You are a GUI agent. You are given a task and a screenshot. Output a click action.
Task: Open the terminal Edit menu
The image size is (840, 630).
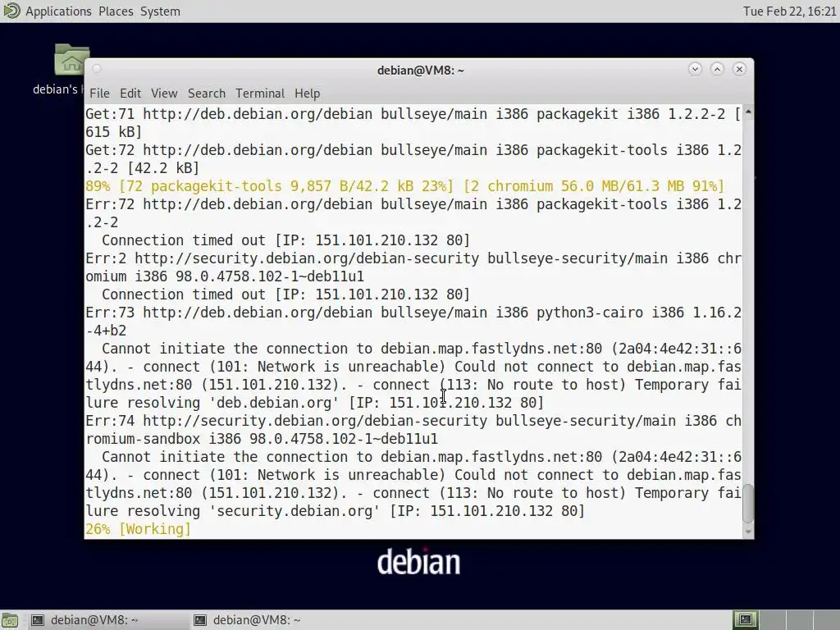click(130, 94)
